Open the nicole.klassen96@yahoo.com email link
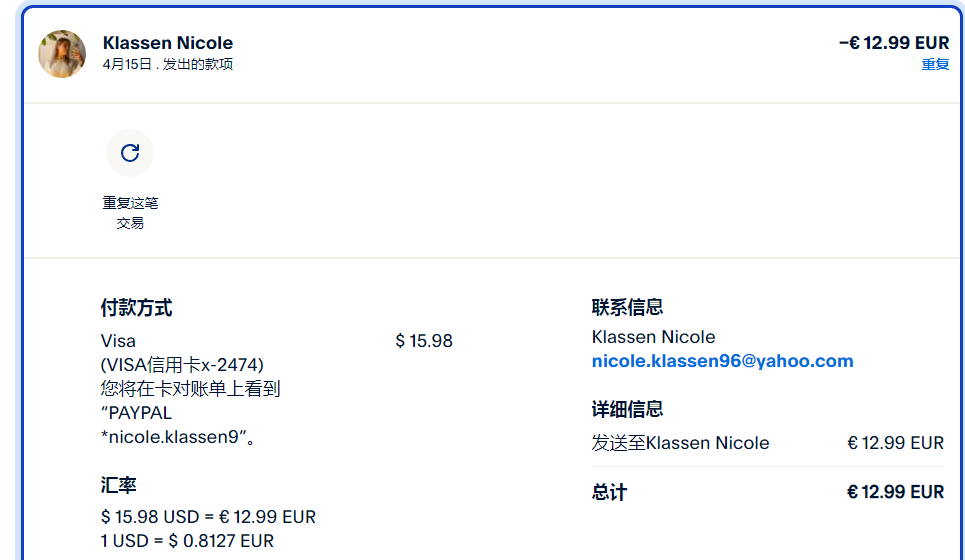965x560 pixels. point(722,361)
